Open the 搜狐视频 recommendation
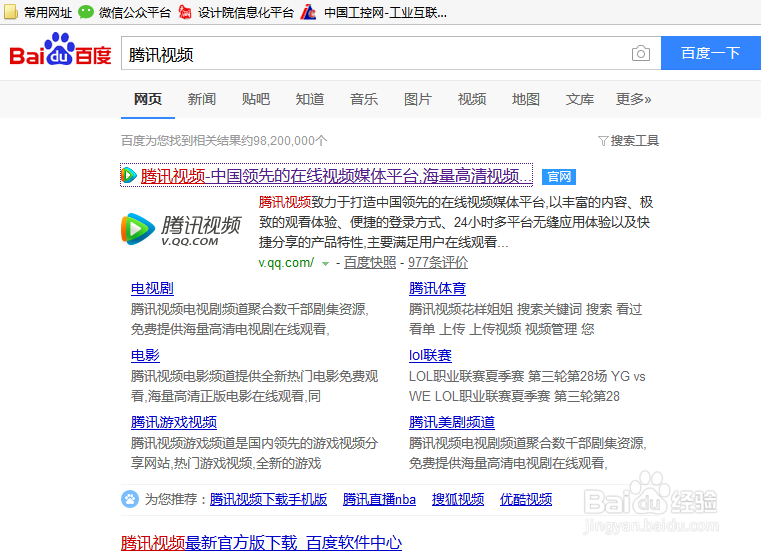The image size is (761, 552). click(x=458, y=499)
